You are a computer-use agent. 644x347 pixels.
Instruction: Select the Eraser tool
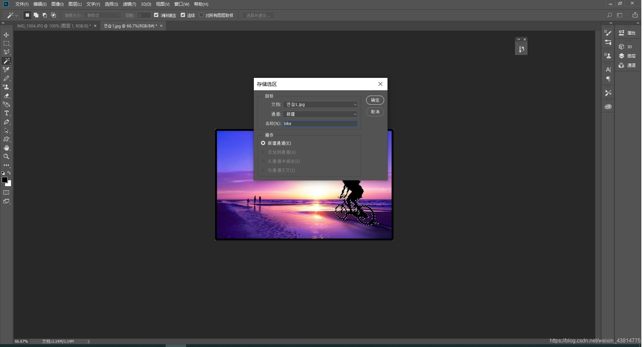click(x=6, y=96)
